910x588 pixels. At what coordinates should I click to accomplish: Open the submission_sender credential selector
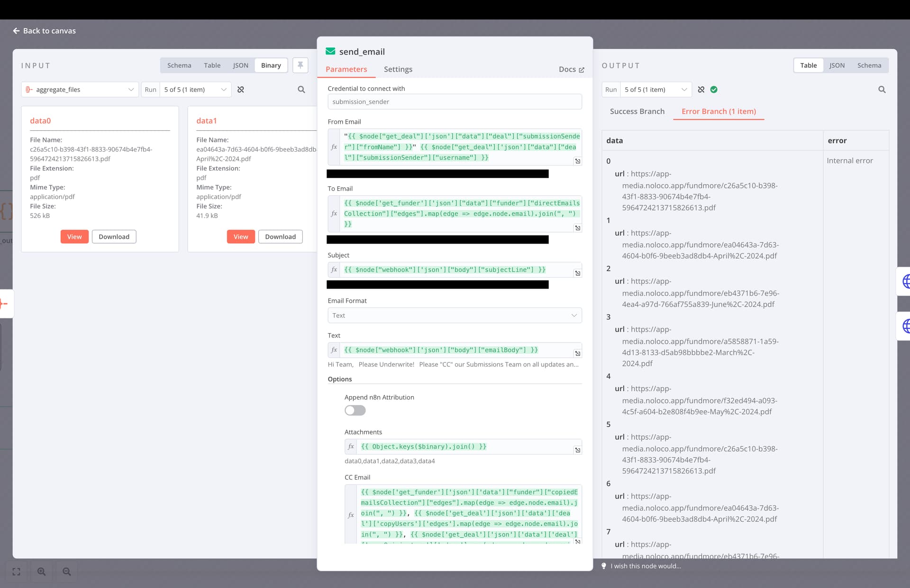(455, 102)
